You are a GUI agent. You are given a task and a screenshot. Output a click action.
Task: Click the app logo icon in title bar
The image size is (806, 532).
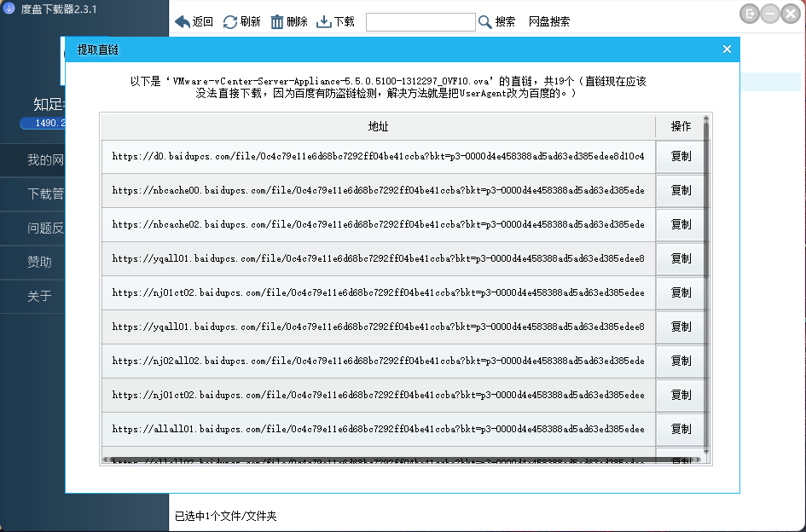9,9
